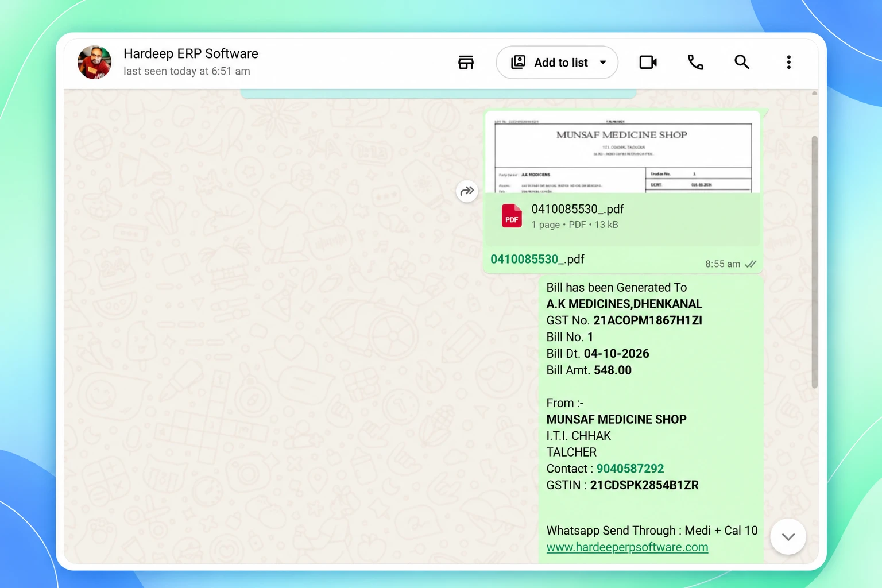
Task: Click the last seen today at 6:51 am status
Action: (187, 71)
